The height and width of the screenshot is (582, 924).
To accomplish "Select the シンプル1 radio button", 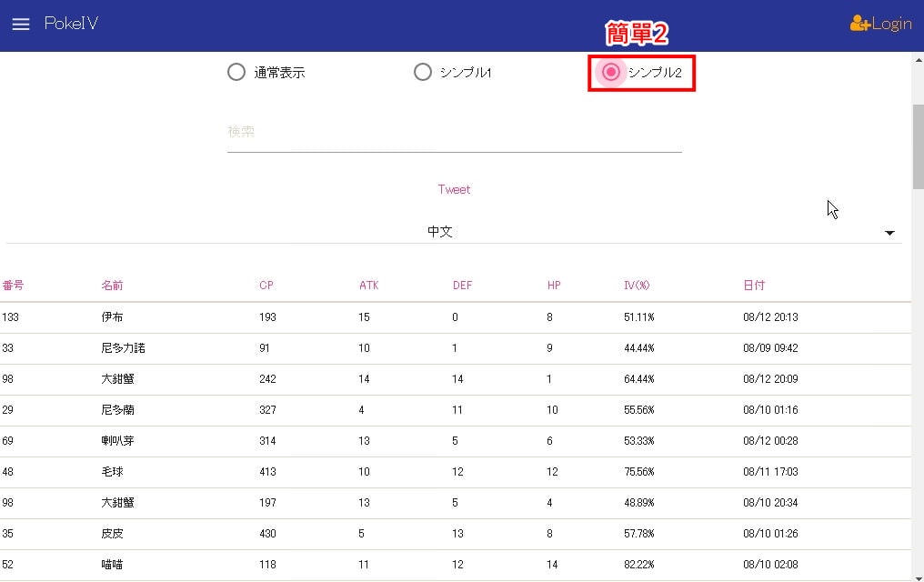I will tap(423, 73).
